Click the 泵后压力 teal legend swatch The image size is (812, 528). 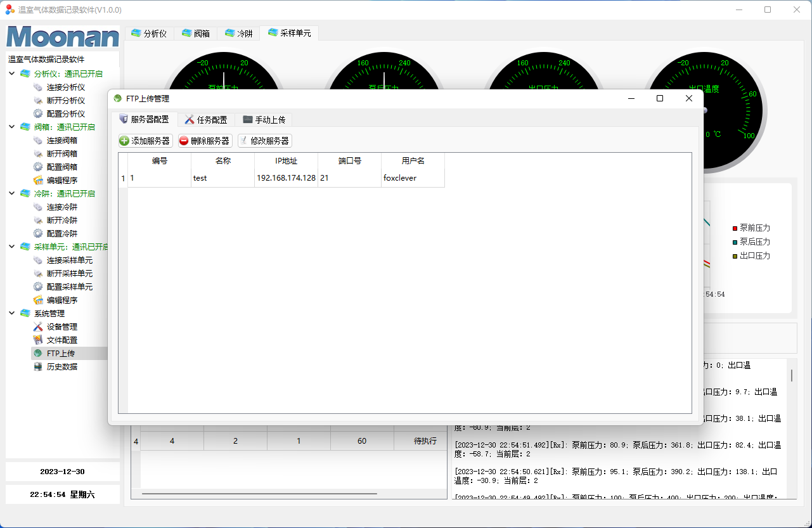pos(735,242)
